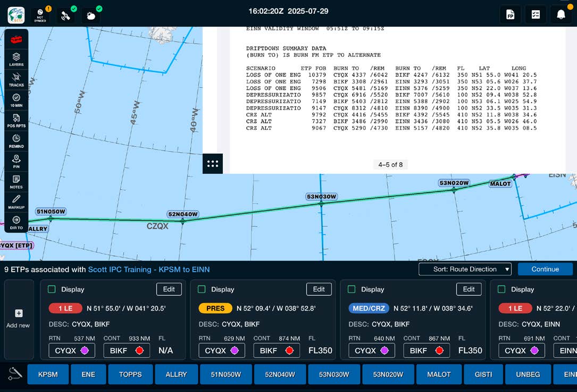Enable Display for the PRES ETP
This screenshot has width=577, height=392.
(x=202, y=289)
